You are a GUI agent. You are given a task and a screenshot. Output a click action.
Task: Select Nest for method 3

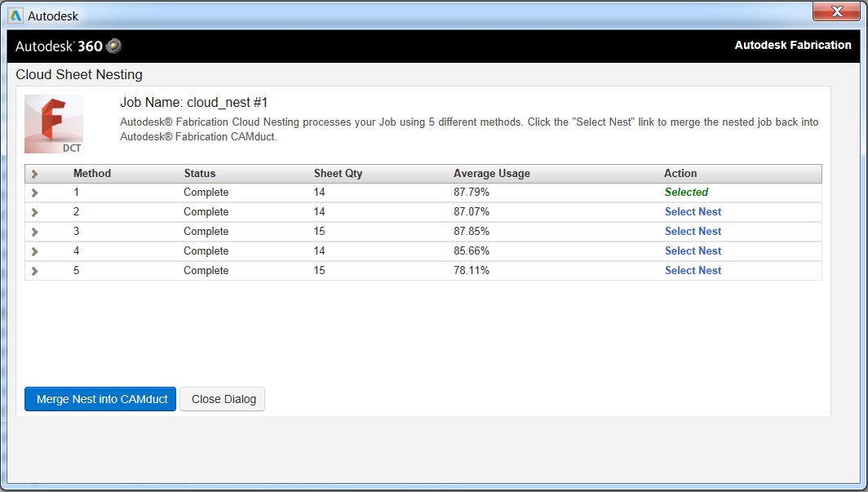[693, 232]
